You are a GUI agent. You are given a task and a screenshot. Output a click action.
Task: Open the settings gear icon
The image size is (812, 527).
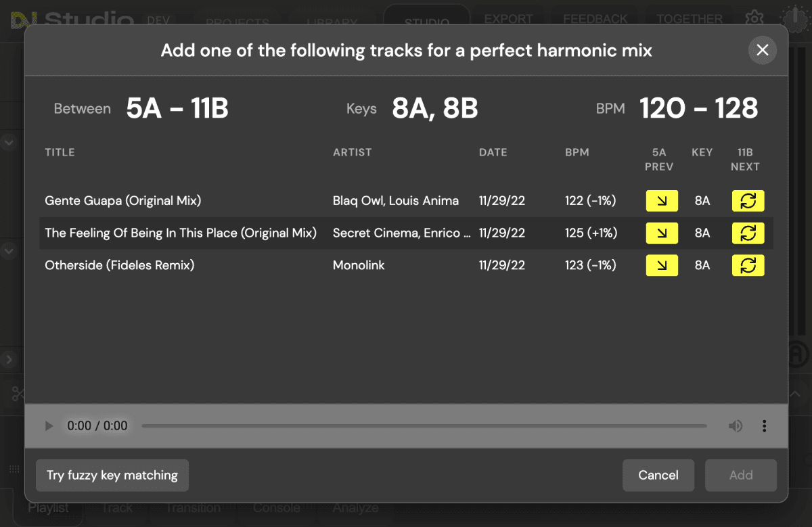pos(754,18)
